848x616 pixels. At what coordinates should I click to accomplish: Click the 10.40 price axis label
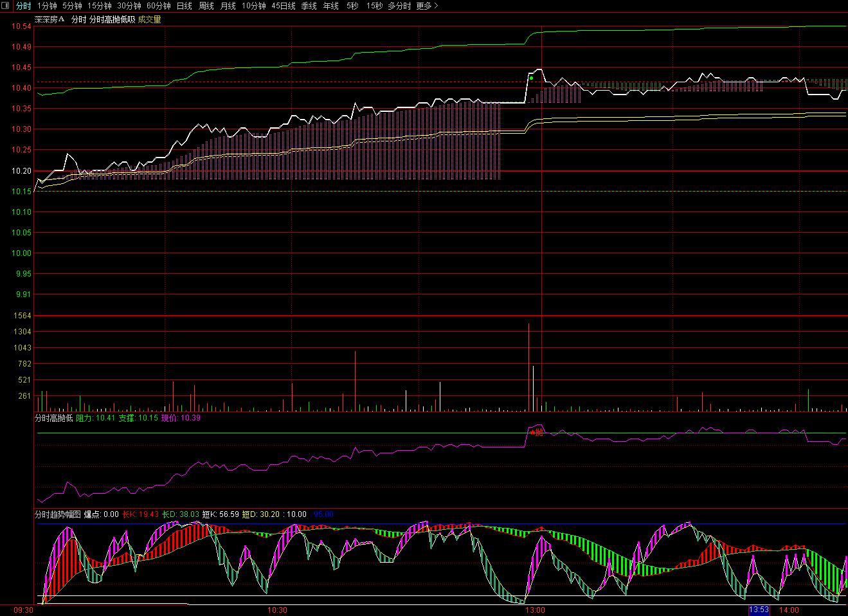point(21,88)
